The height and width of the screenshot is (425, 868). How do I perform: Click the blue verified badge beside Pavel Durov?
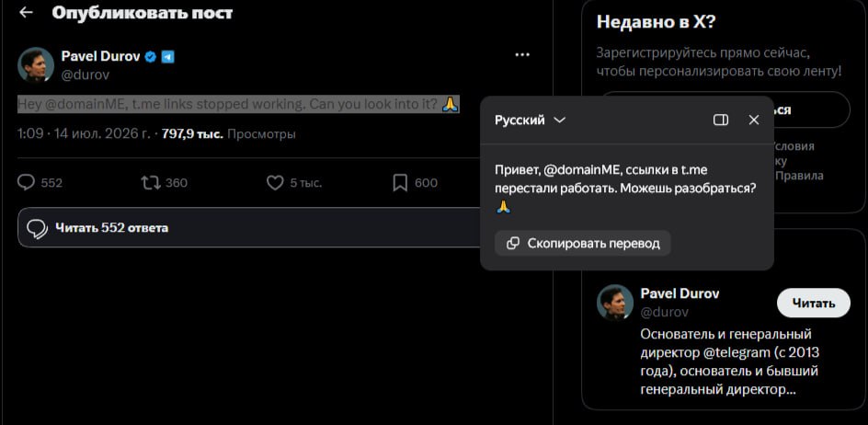click(150, 56)
